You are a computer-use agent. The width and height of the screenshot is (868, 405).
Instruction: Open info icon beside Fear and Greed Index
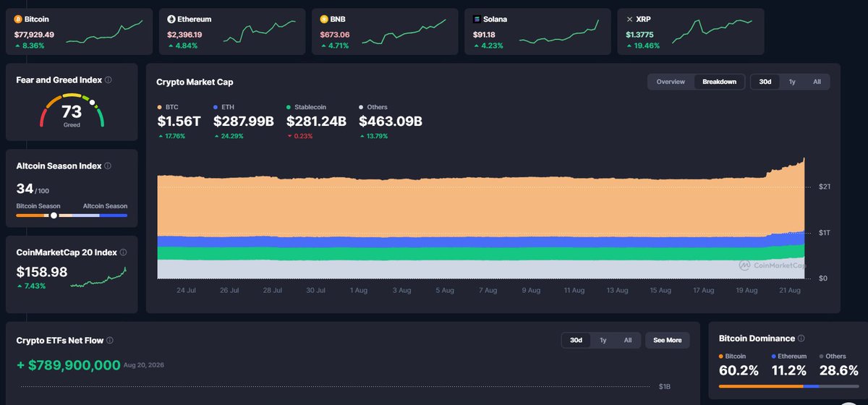[x=109, y=80]
